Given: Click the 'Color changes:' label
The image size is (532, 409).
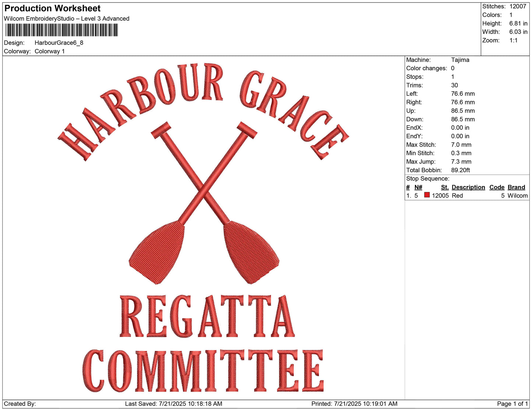Looking at the screenshot, I should point(427,68).
